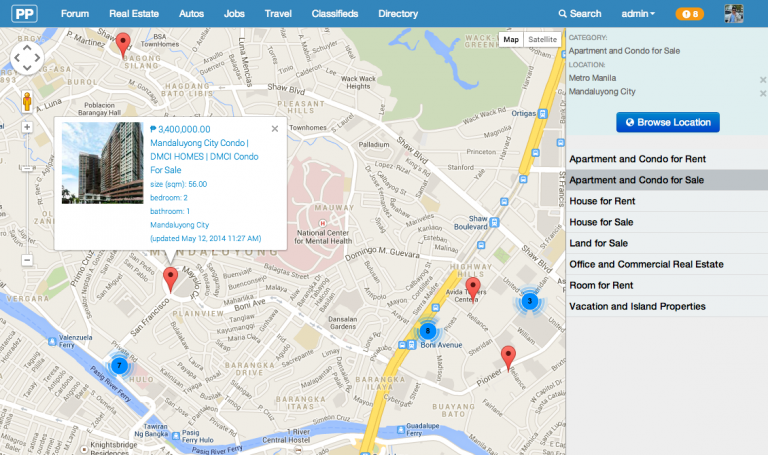Select Room for Rent category
768x455 pixels.
point(667,286)
